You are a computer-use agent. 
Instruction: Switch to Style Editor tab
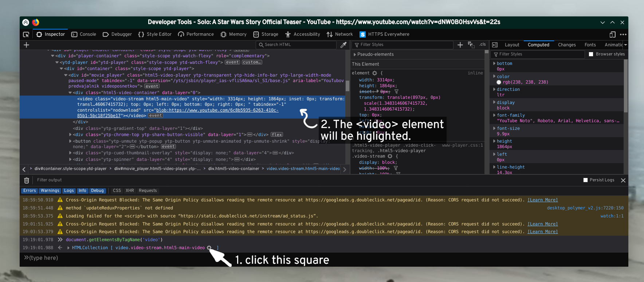pos(155,34)
